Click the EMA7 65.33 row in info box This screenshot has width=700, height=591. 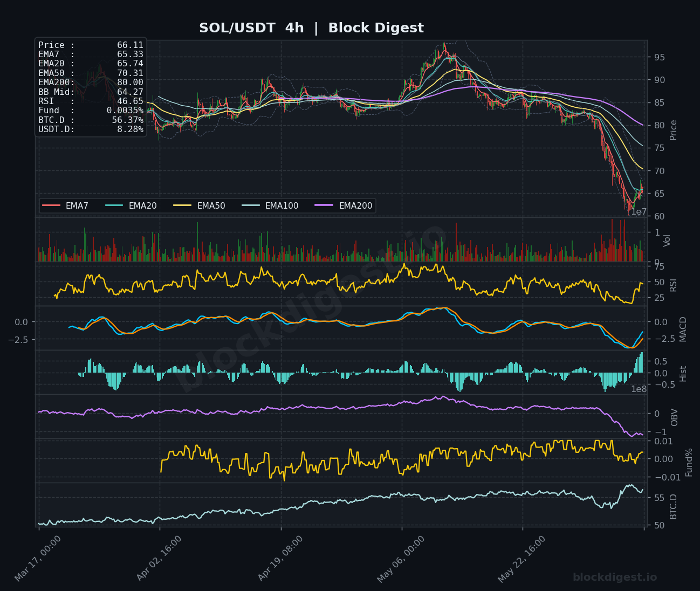coord(91,54)
